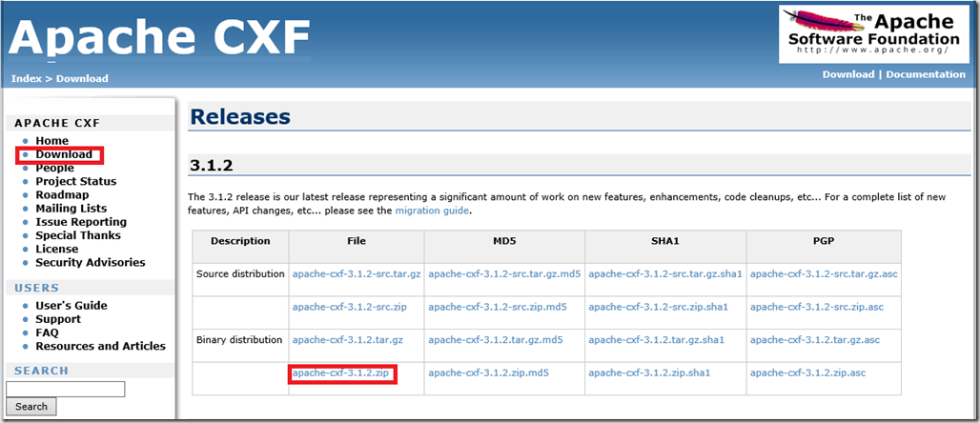Click the File column header
This screenshot has height=423, width=980.
pyautogui.click(x=357, y=241)
